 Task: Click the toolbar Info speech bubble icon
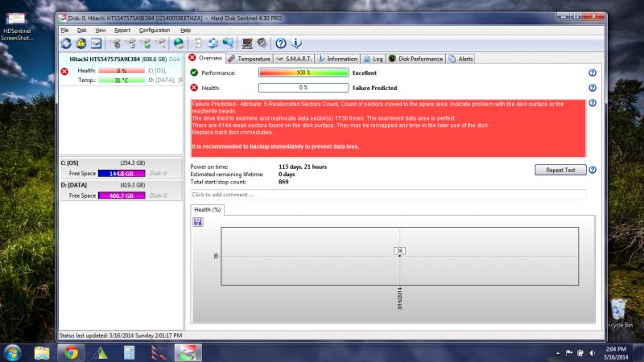tap(296, 43)
